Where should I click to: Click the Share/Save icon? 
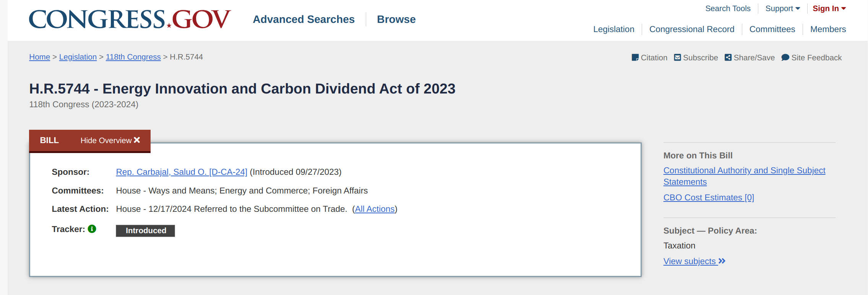coord(728,58)
